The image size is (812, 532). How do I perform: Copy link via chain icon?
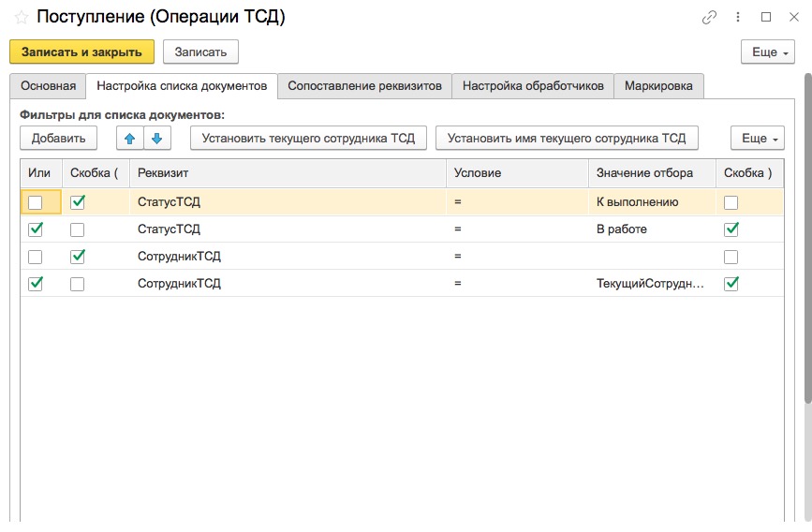709,18
